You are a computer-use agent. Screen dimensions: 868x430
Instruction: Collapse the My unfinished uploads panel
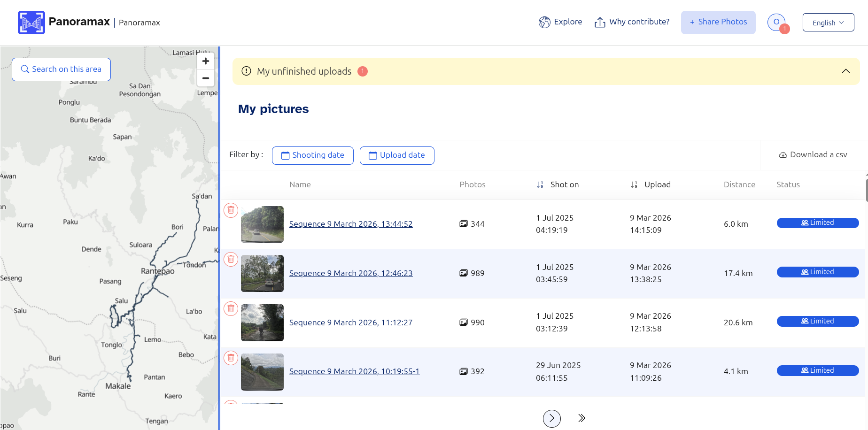[x=845, y=71]
